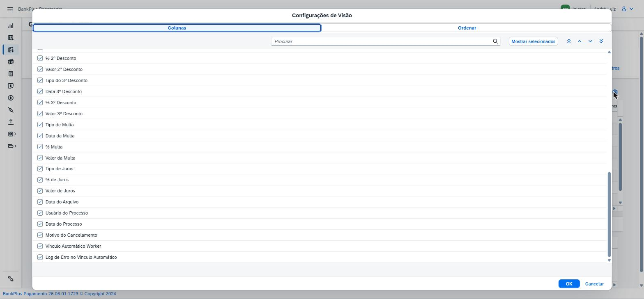
Task: Select the 'Valor 3º Desconto' row label
Action: [x=64, y=114]
